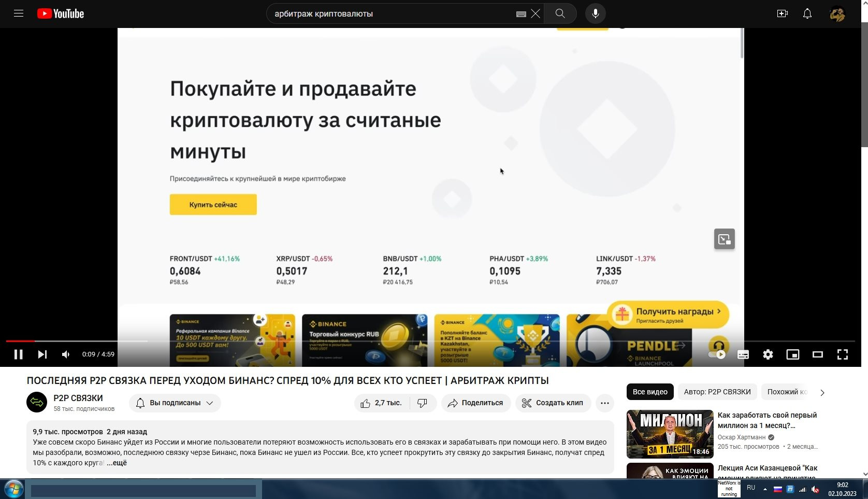Screen dimensions: 868x499
Task: Toggle subtitles in the player
Action: (x=743, y=354)
